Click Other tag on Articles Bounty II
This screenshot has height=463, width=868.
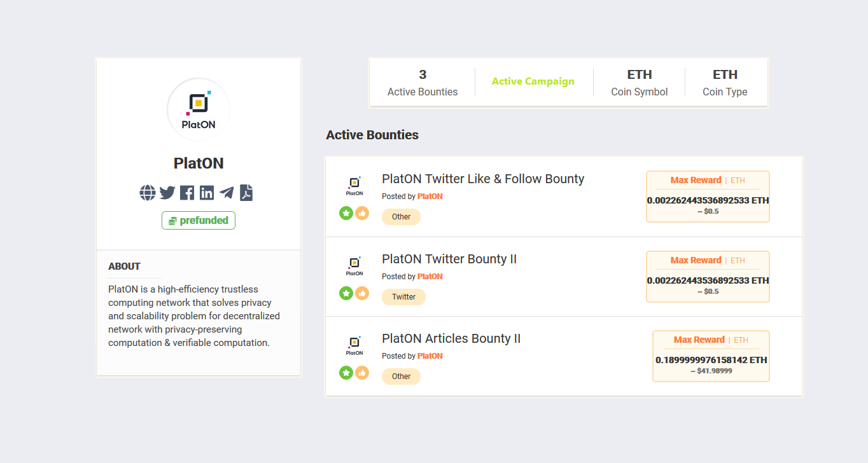coord(401,377)
